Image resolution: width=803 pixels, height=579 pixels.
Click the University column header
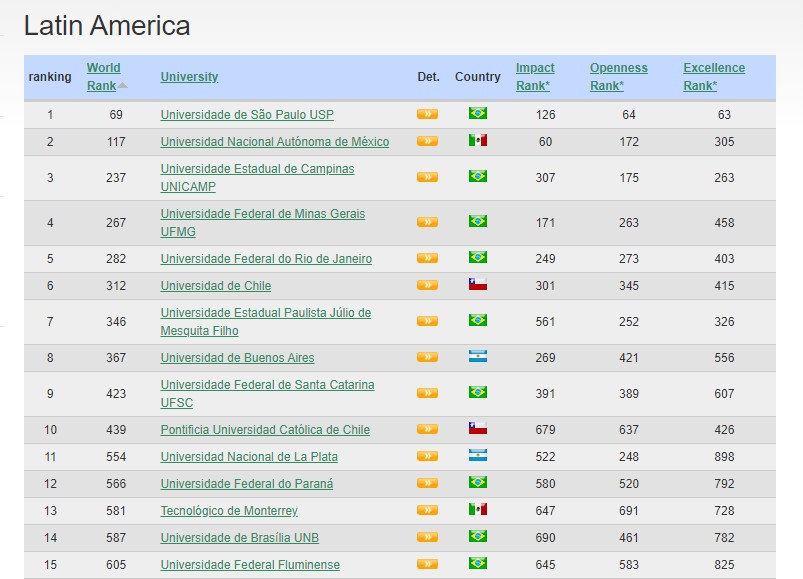[189, 77]
